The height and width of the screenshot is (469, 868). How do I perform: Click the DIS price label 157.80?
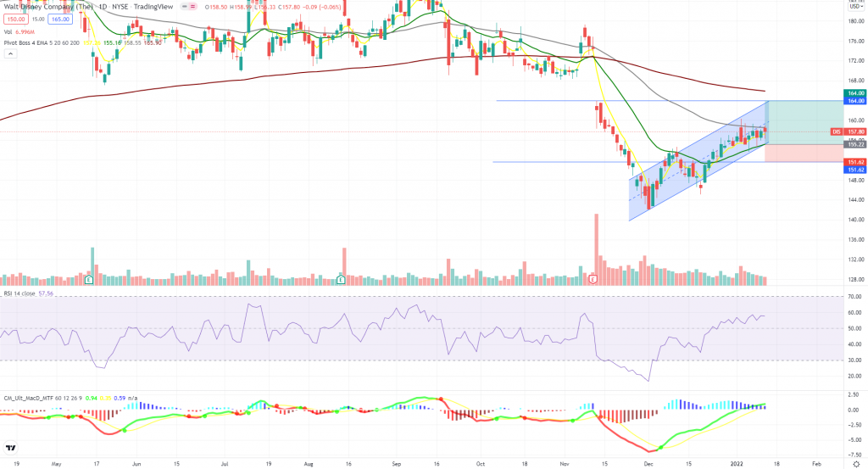[x=856, y=131]
